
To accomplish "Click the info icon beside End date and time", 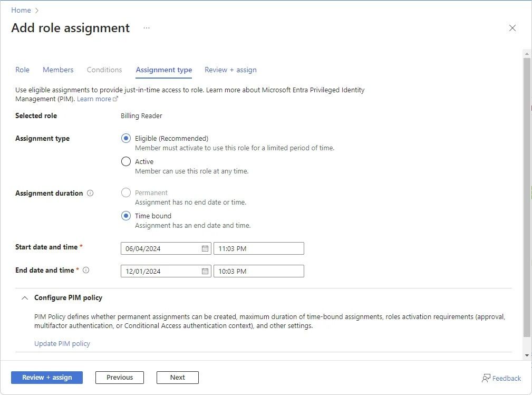I will (x=86, y=271).
